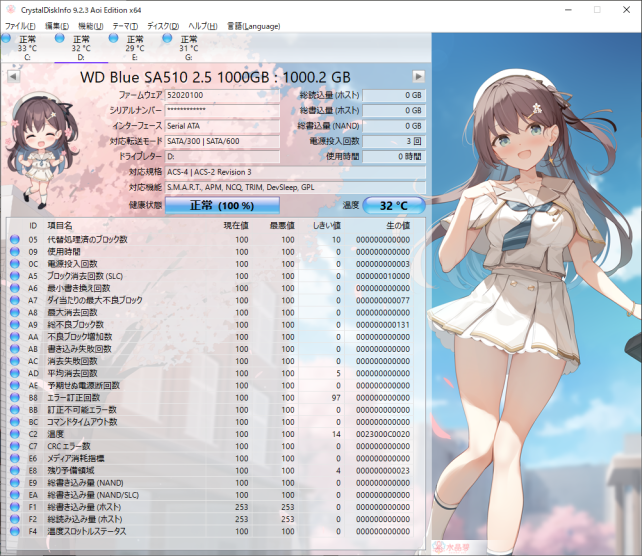The image size is (642, 556).
Task: Click the previous disk arrow button
Action: [x=14, y=76]
